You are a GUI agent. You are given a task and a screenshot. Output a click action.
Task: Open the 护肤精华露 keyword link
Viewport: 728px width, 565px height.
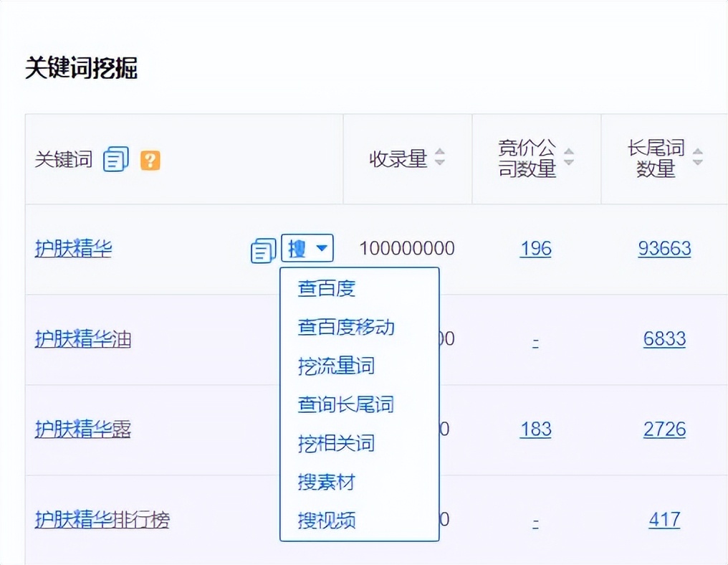click(83, 429)
